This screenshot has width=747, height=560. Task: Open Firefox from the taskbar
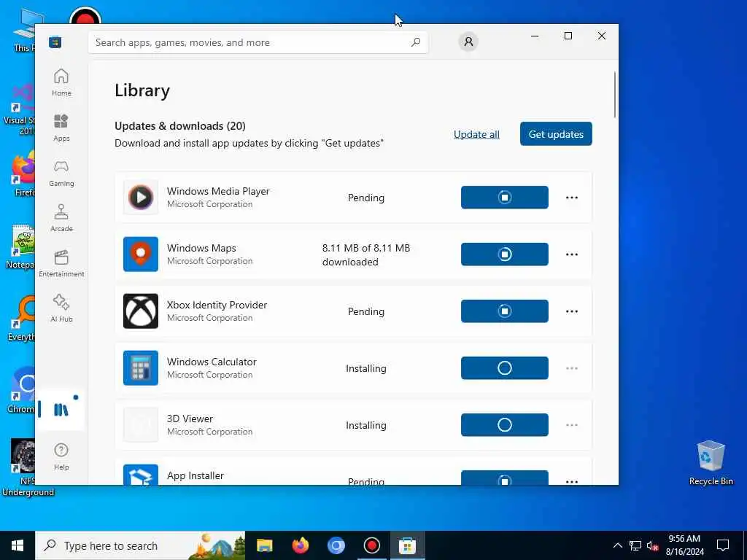[x=300, y=545]
